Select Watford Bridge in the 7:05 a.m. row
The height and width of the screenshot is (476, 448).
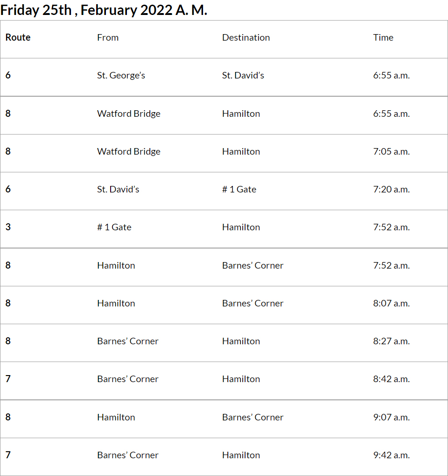tap(129, 151)
